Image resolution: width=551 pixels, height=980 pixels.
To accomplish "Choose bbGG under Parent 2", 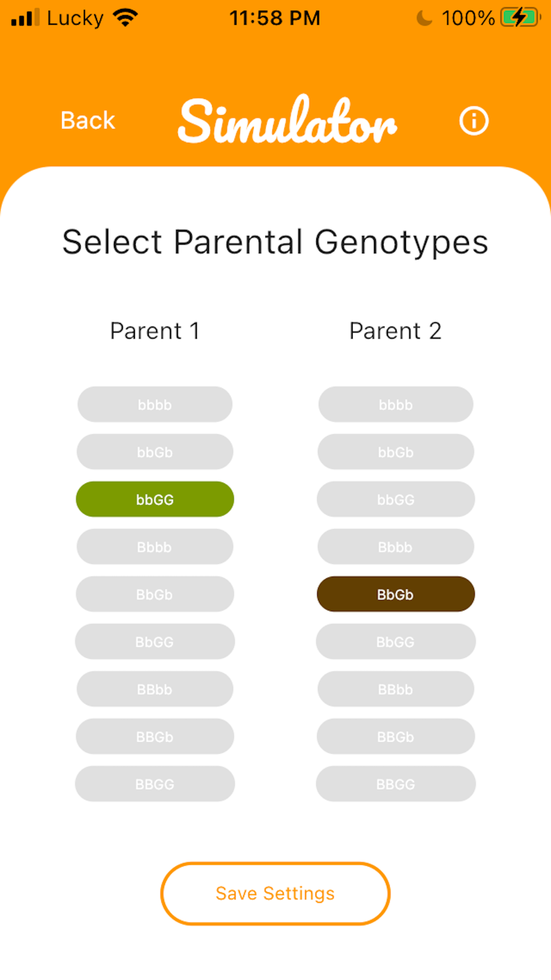I will [x=396, y=499].
